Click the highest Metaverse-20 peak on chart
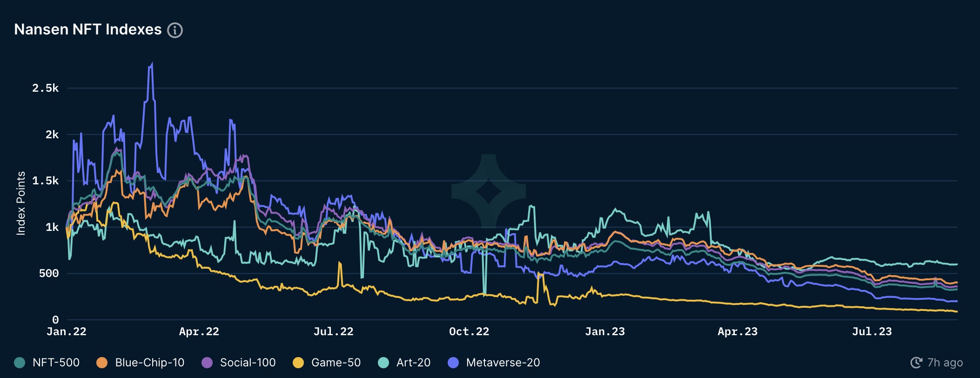The image size is (980, 378). coord(152,65)
